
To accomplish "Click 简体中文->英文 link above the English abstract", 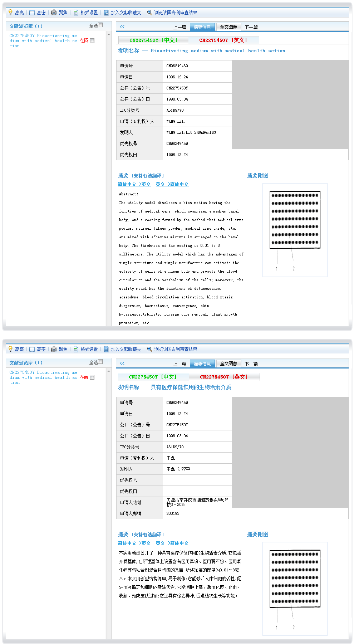I will [134, 184].
